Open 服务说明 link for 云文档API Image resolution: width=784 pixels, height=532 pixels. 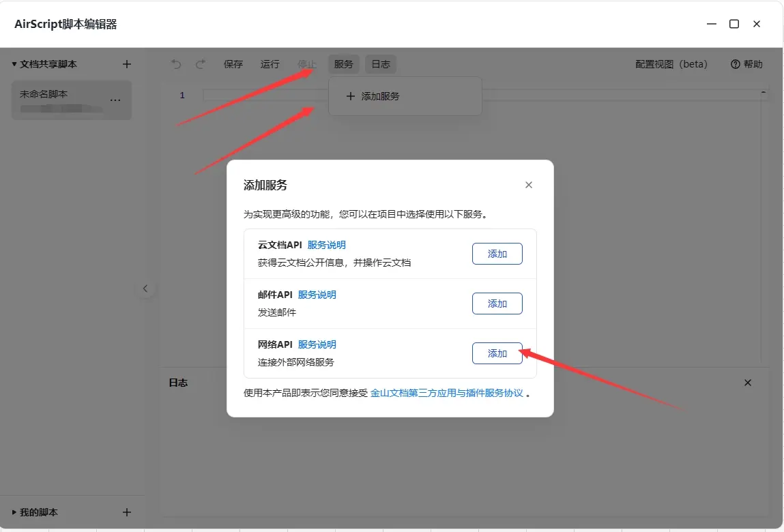coord(327,245)
